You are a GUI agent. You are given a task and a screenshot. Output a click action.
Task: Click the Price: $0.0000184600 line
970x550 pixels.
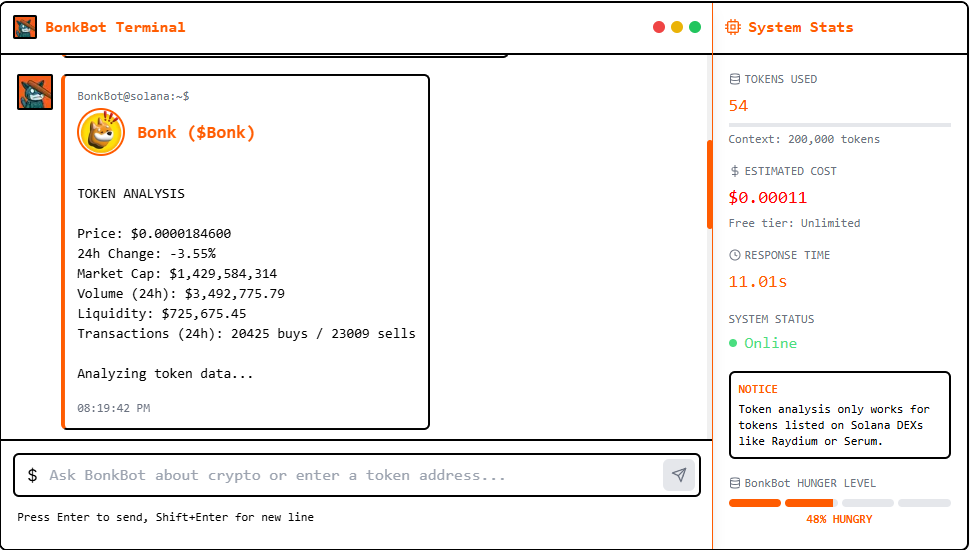pyautogui.click(x=154, y=234)
